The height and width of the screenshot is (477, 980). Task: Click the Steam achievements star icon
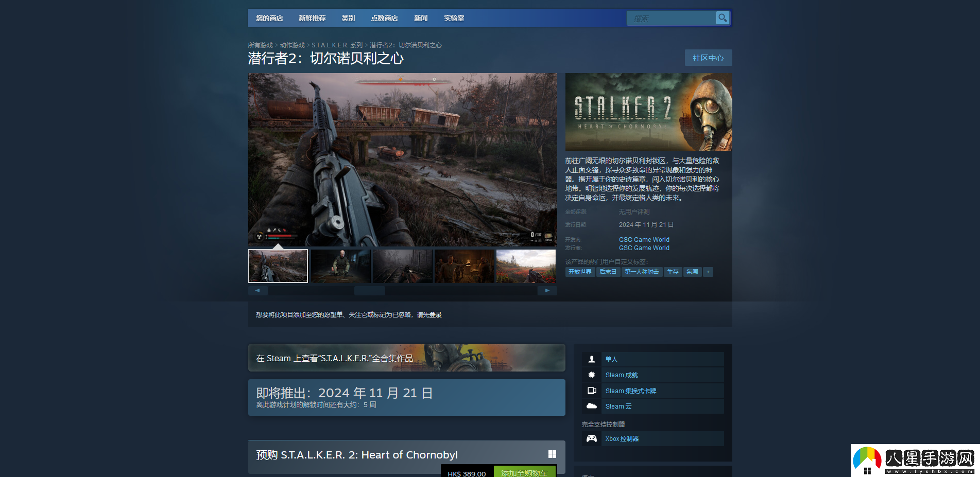(592, 375)
